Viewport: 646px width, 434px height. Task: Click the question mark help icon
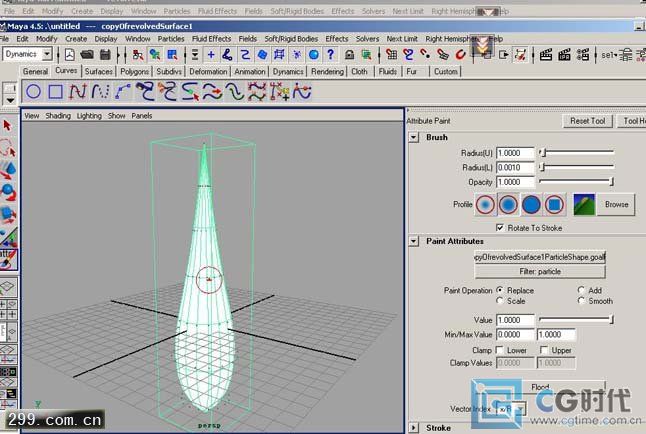click(x=330, y=54)
